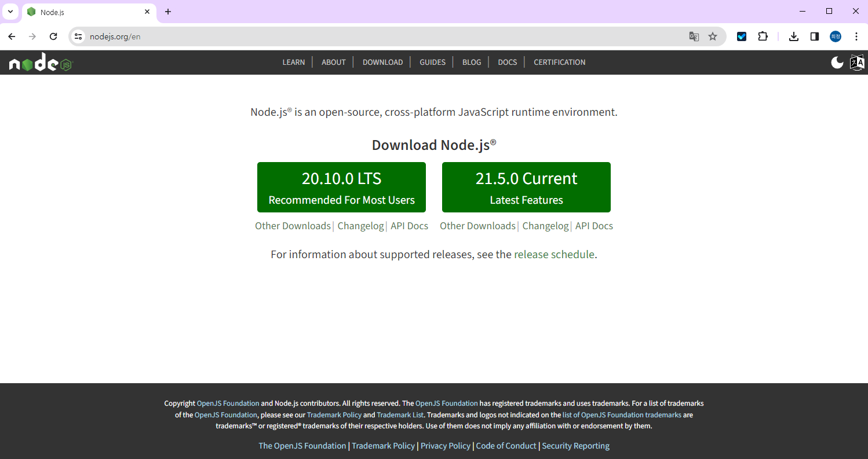
Task: Click the Node.js logo in header
Action: click(x=41, y=63)
